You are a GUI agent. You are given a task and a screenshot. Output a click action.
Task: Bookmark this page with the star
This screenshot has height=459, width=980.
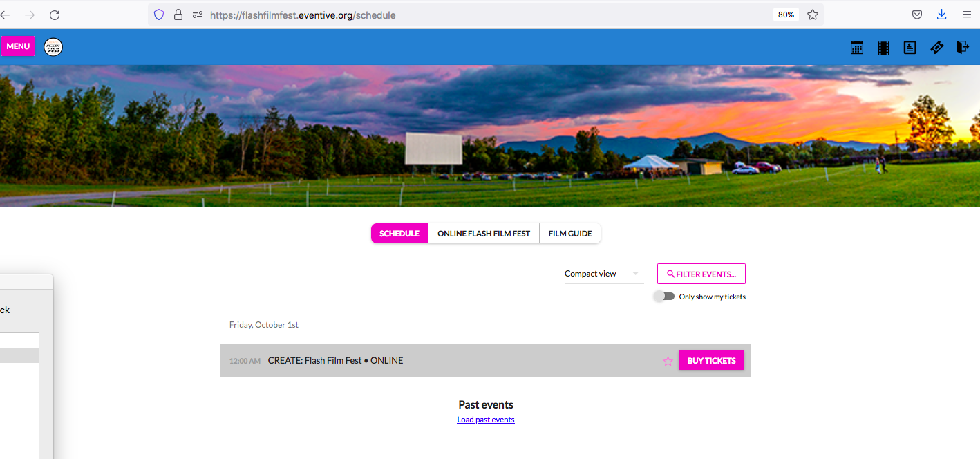813,15
